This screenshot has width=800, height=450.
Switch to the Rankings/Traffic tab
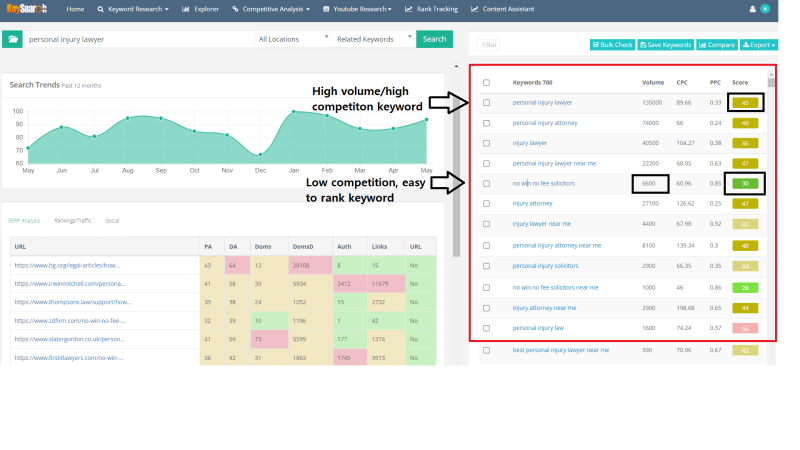click(x=72, y=220)
